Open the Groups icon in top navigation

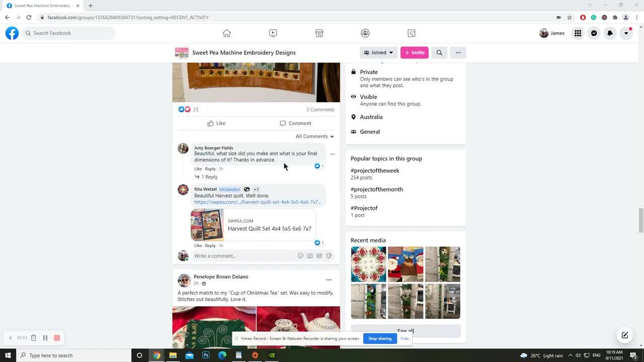(x=365, y=33)
